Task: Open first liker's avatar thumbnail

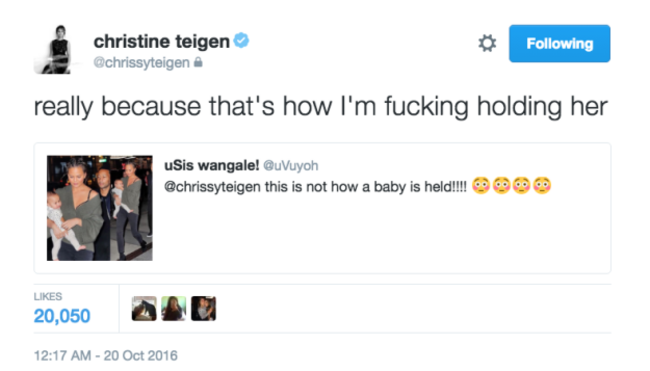Action: [144, 308]
